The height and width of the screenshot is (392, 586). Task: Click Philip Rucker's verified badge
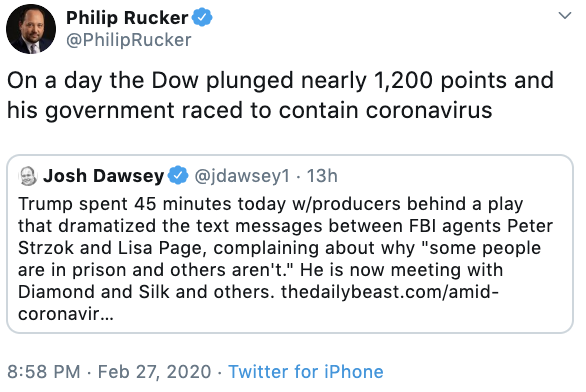[x=202, y=17]
